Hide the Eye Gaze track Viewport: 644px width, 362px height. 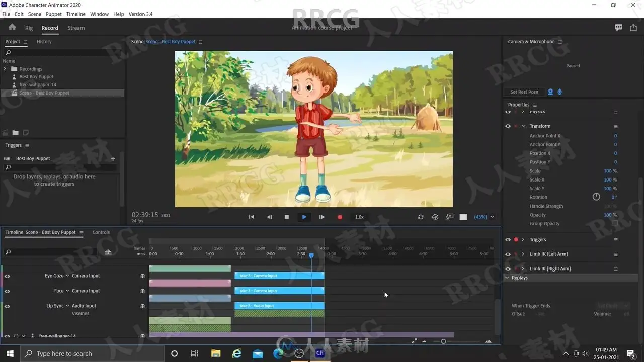click(7, 276)
